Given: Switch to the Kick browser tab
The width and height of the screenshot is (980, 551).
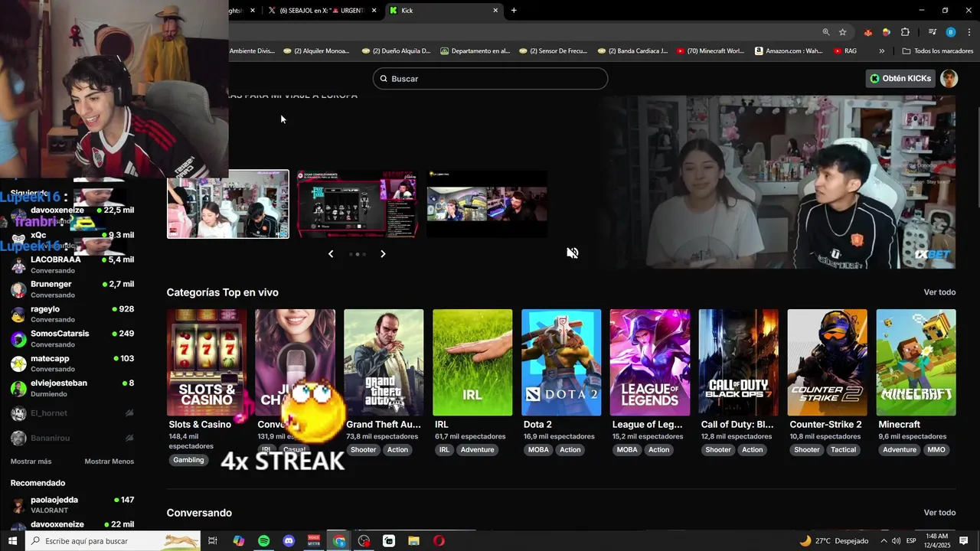Looking at the screenshot, I should 444,10.
